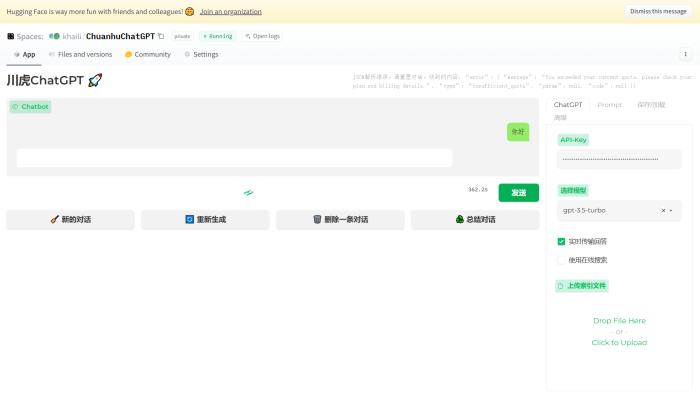Image resolution: width=700 pixels, height=400 pixels.
Task: Click the three-dot menu at far right
Action: pyautogui.click(x=686, y=54)
